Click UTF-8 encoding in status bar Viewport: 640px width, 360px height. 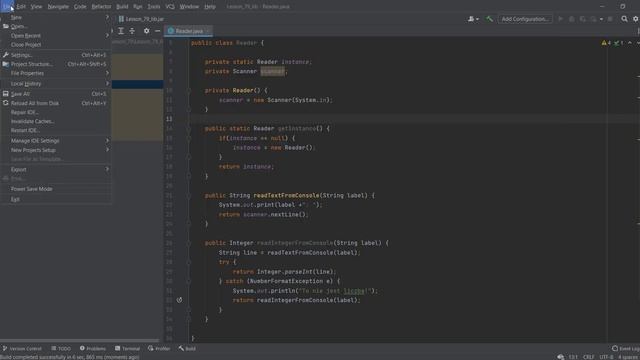pos(606,357)
